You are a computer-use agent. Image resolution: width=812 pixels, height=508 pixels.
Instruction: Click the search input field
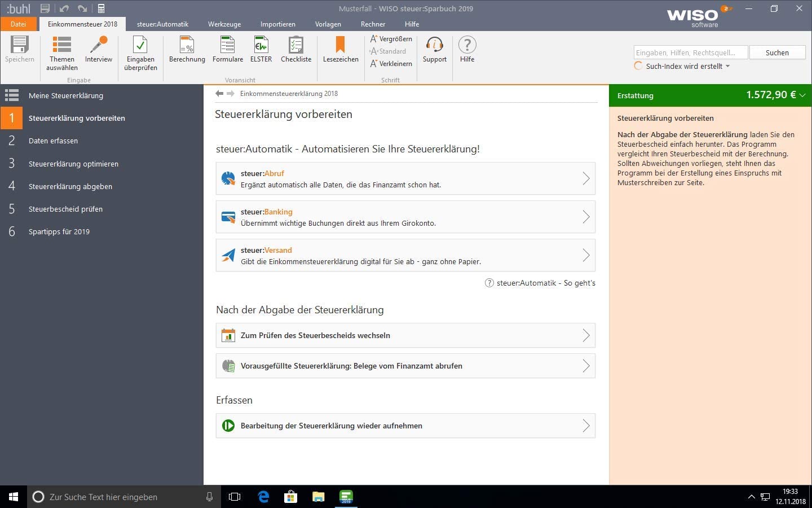click(690, 52)
